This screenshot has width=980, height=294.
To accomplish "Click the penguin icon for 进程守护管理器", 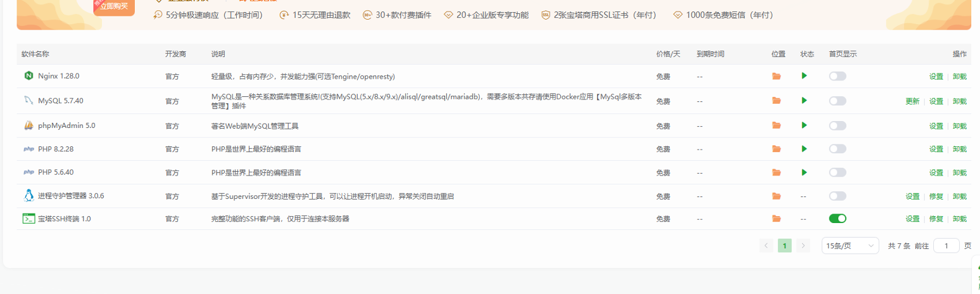I will [28, 196].
